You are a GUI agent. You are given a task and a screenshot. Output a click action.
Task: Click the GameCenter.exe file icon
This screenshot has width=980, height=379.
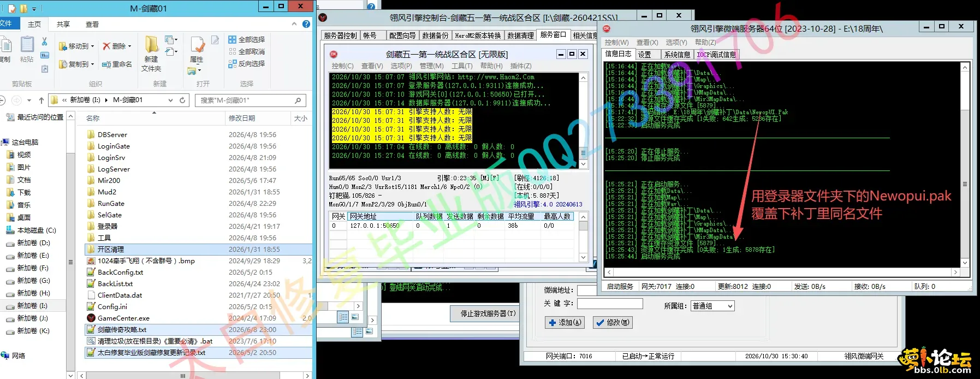91,318
